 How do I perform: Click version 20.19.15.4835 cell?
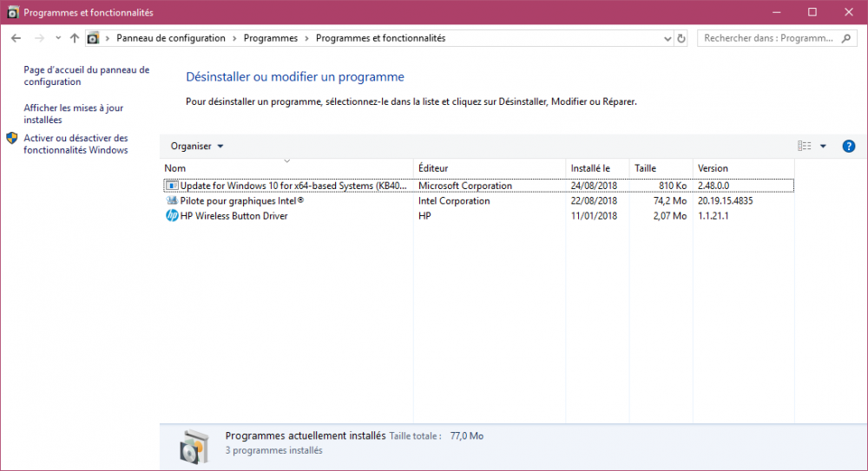[725, 201]
